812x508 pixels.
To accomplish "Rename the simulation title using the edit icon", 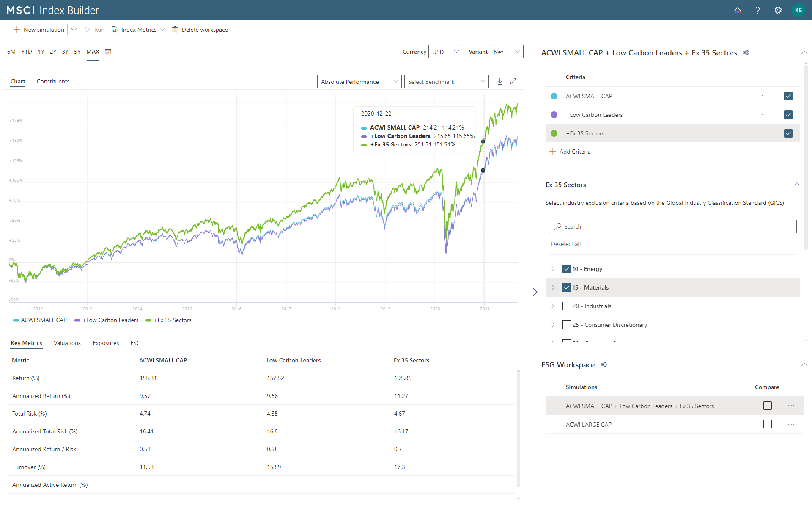I will (746, 53).
